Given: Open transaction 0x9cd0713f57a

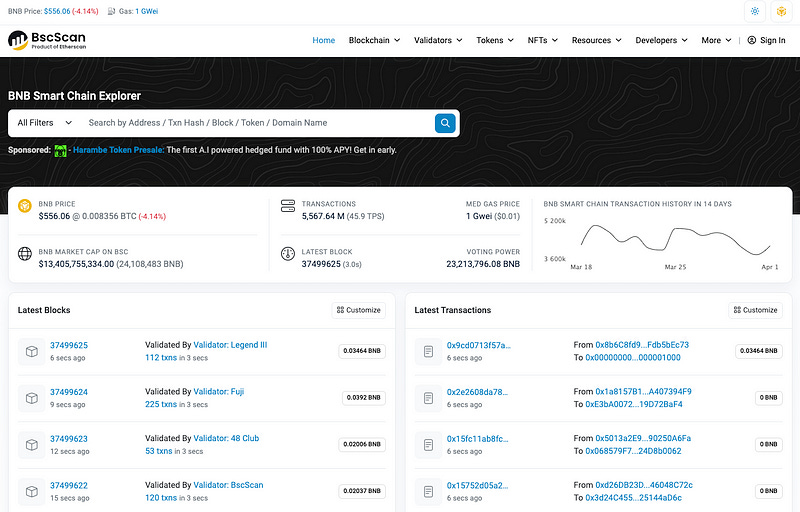Looking at the screenshot, I should (479, 345).
